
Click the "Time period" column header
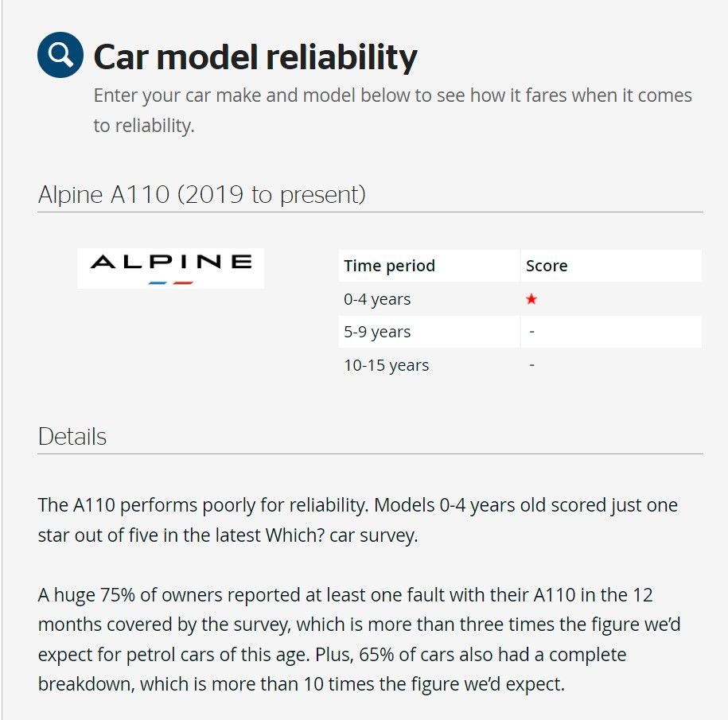tap(389, 266)
